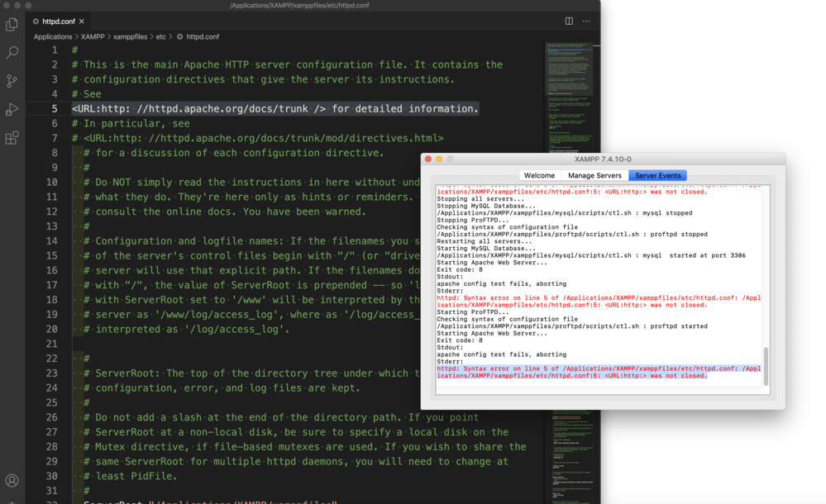The width and height of the screenshot is (826, 504).
Task: Click the 'interpreted as /log/access_log' line 20
Action: [x=187, y=329]
